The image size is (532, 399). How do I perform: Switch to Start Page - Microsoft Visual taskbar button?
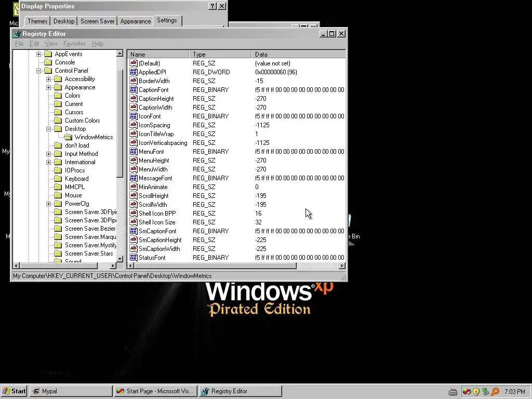tap(156, 391)
